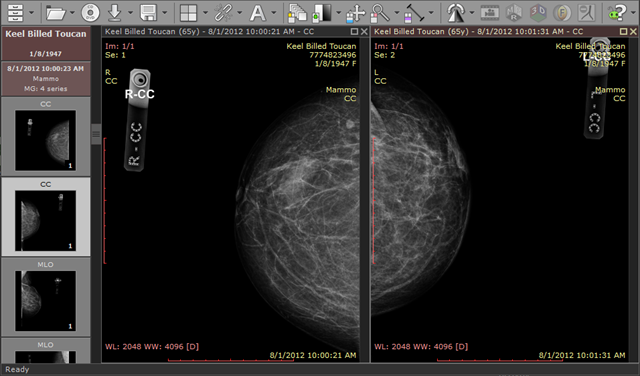Expand the window level presets dropdown
This screenshot has height=376, width=640.
pos(338,13)
